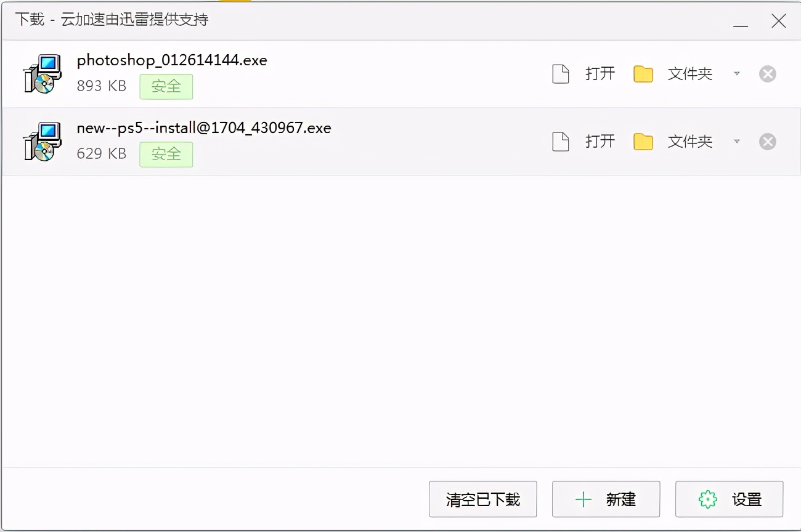Click the yellow folder icon for the ps5 installer
Viewport: 801px width, 532px height.
(x=643, y=141)
